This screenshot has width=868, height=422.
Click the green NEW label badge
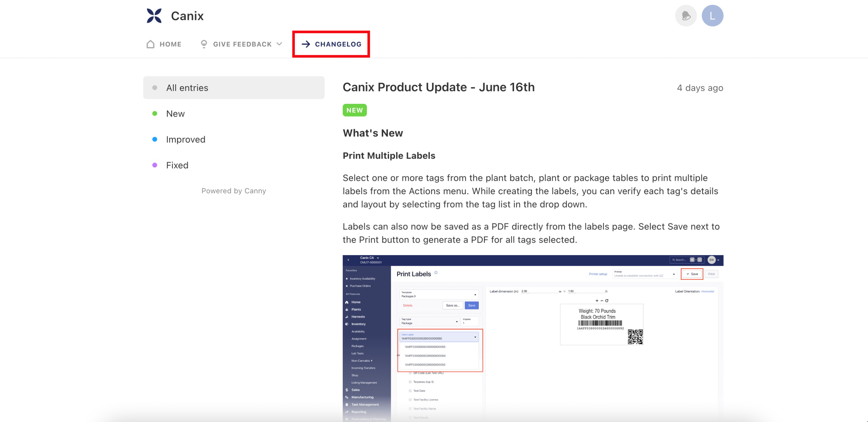(x=355, y=110)
